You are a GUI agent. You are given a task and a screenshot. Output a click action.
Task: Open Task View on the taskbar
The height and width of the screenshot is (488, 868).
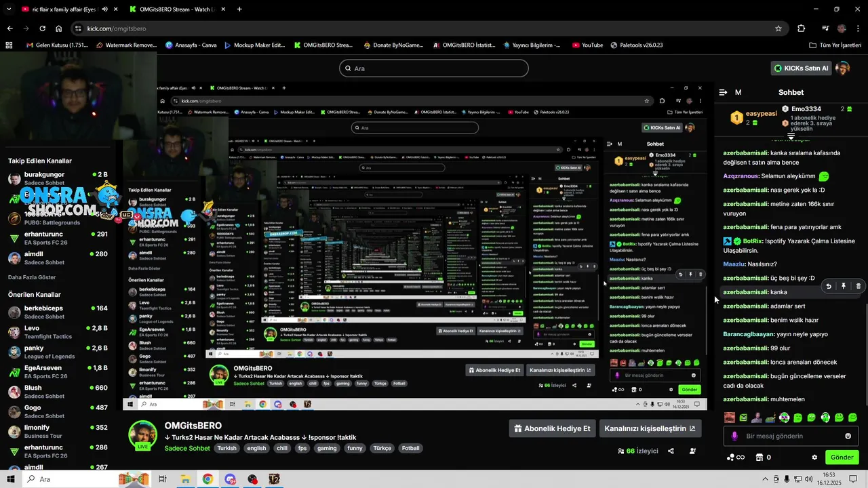tap(162, 479)
